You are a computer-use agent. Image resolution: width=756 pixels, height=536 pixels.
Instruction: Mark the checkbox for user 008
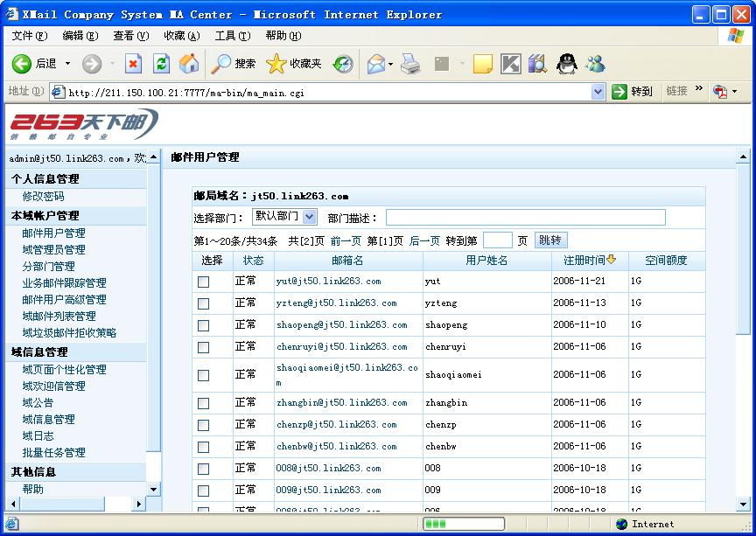pyautogui.click(x=204, y=469)
